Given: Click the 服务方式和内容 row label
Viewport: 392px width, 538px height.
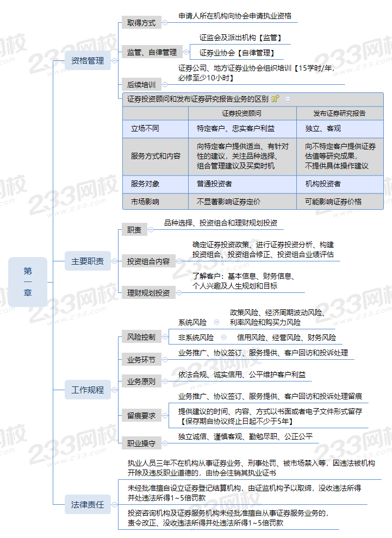Looking at the screenshot, I should click(155, 156).
